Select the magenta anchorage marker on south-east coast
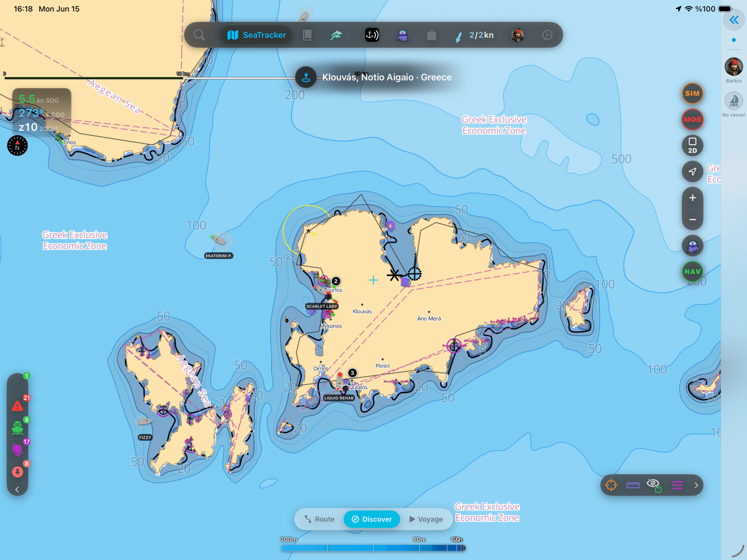Image resolution: width=747 pixels, height=560 pixels. point(454,345)
